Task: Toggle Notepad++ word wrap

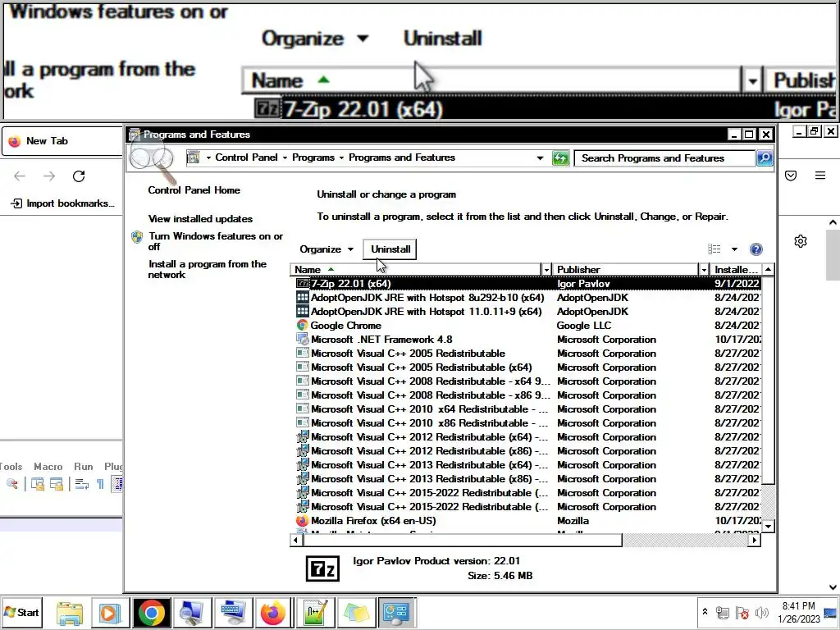Action: [82, 484]
